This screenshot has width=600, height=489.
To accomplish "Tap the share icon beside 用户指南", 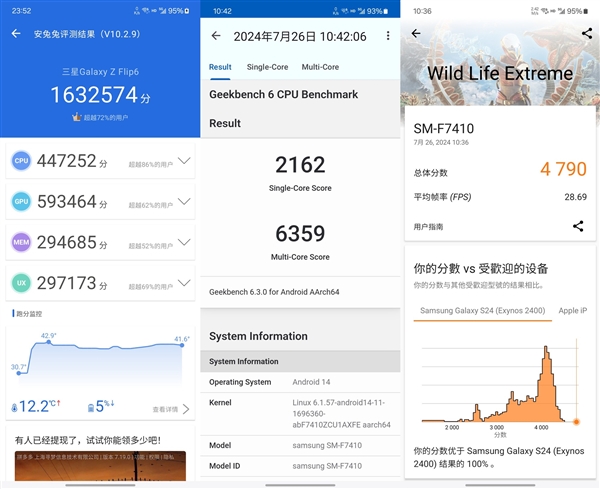I will [x=578, y=226].
